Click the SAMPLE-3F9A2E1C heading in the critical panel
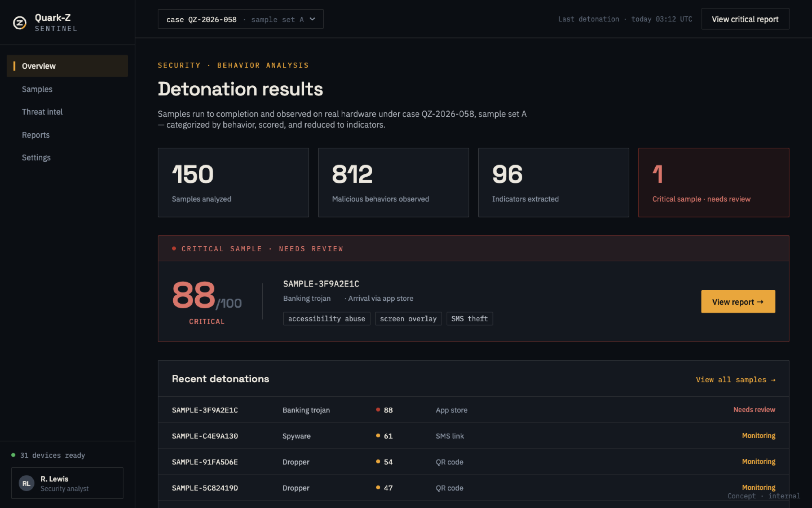This screenshot has width=812, height=508. (x=321, y=284)
